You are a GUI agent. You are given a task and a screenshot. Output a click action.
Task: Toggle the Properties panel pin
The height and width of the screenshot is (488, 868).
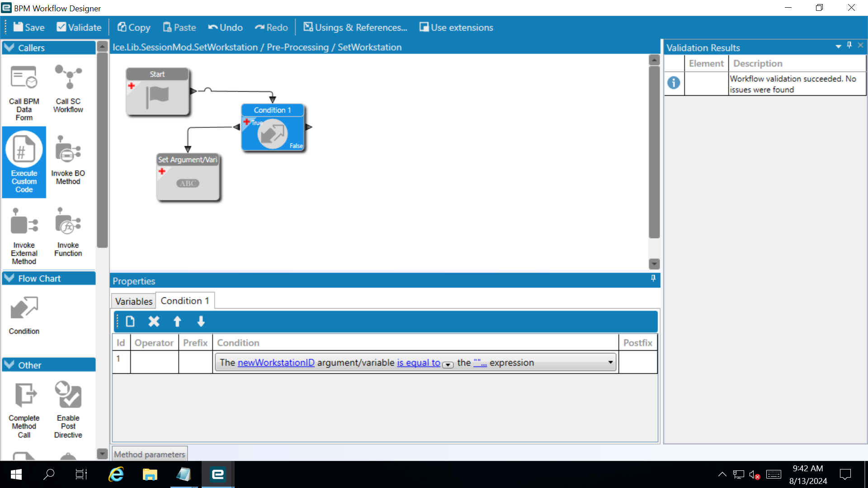[653, 278]
